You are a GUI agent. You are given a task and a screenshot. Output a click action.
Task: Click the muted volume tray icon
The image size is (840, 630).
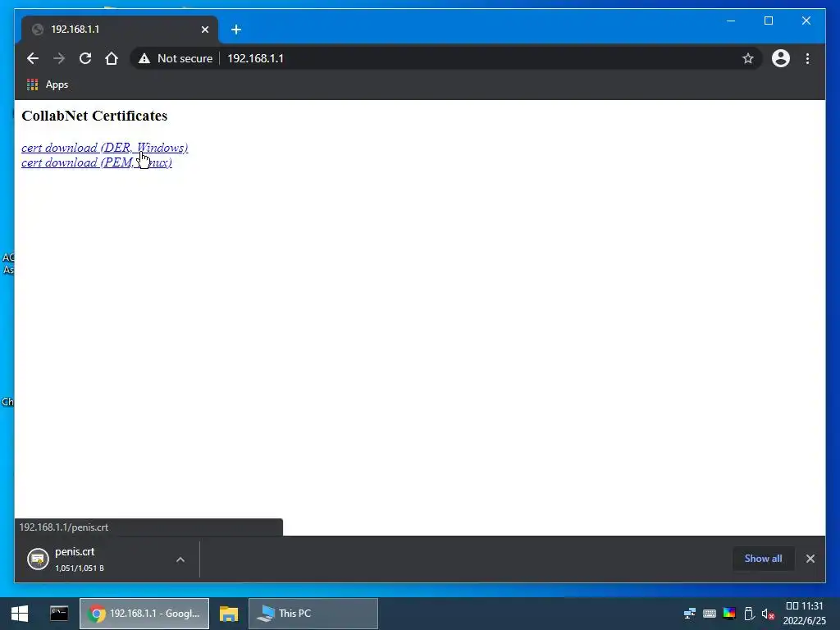pyautogui.click(x=768, y=614)
